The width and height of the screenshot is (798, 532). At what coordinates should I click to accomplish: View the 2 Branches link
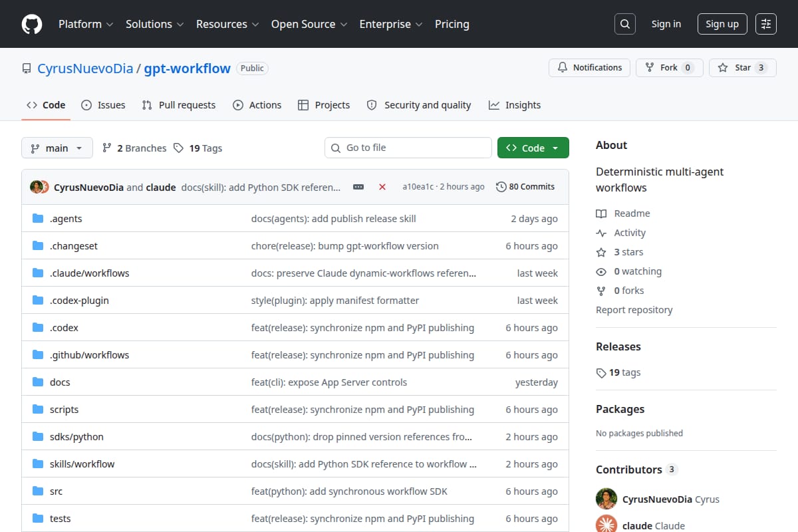coord(134,148)
